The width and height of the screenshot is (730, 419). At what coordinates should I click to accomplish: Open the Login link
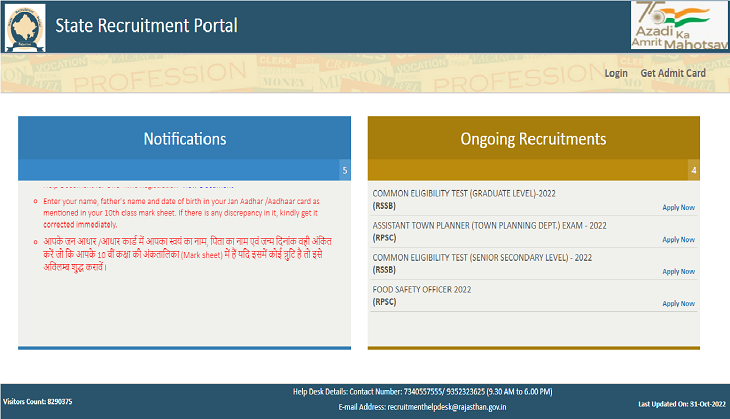pos(616,73)
